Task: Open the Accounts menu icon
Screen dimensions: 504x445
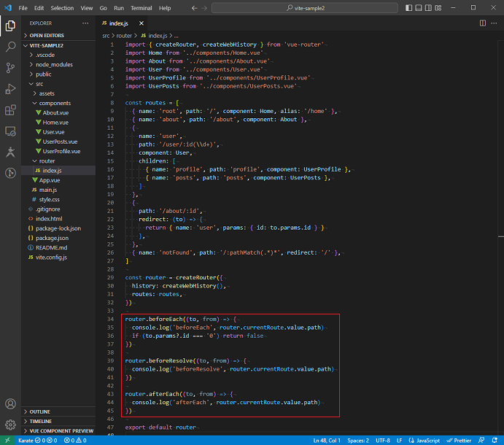Action: coord(10,404)
